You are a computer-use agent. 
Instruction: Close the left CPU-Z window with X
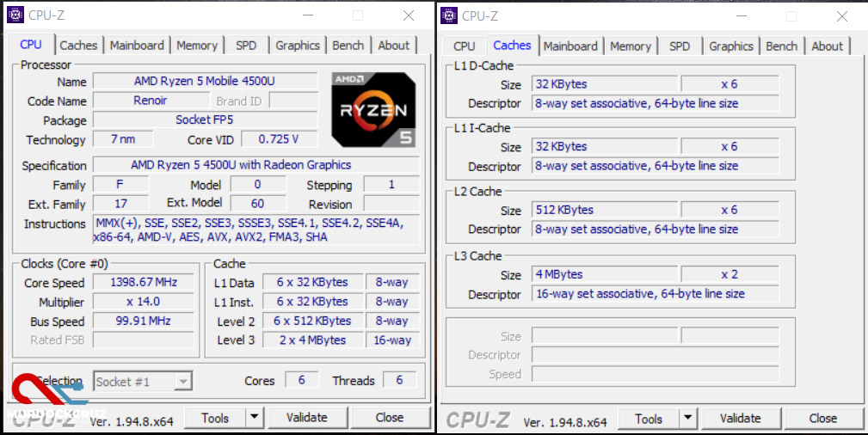[x=409, y=15]
